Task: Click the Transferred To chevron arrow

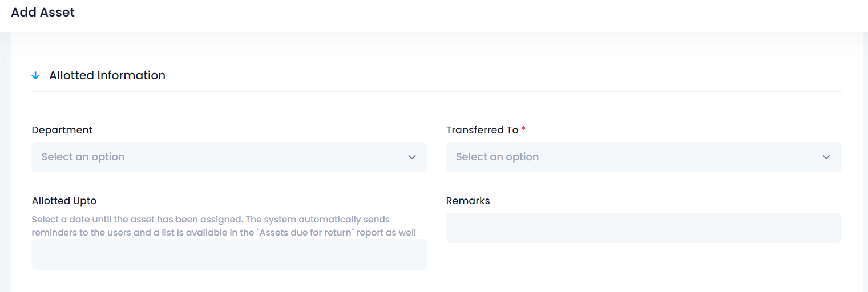Action: tap(826, 157)
